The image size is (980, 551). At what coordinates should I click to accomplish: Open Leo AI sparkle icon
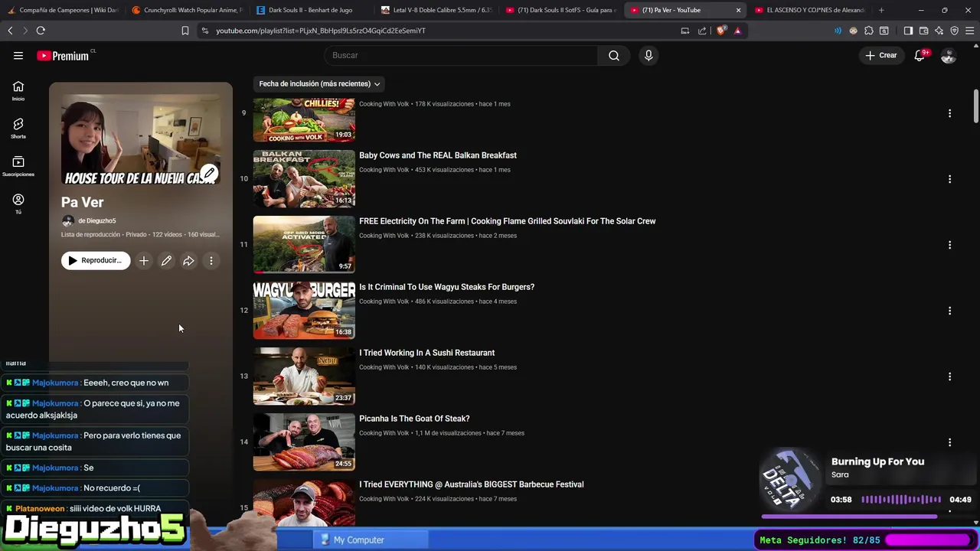click(939, 31)
